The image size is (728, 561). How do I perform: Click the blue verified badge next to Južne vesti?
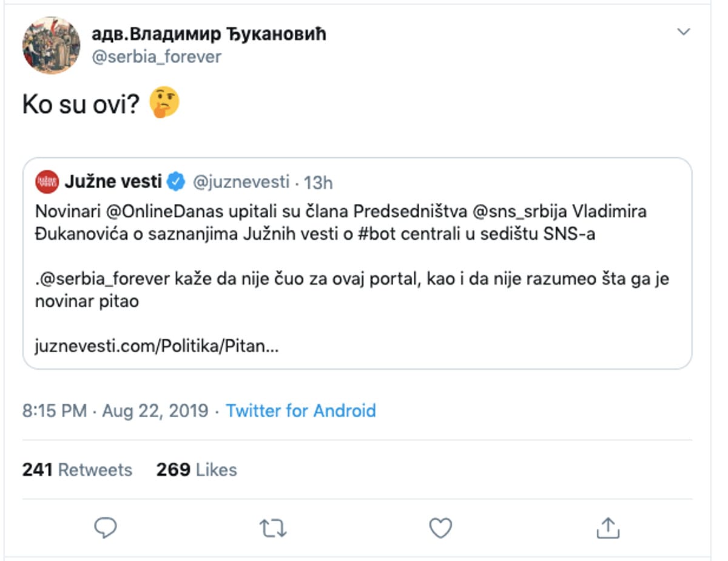tap(175, 180)
